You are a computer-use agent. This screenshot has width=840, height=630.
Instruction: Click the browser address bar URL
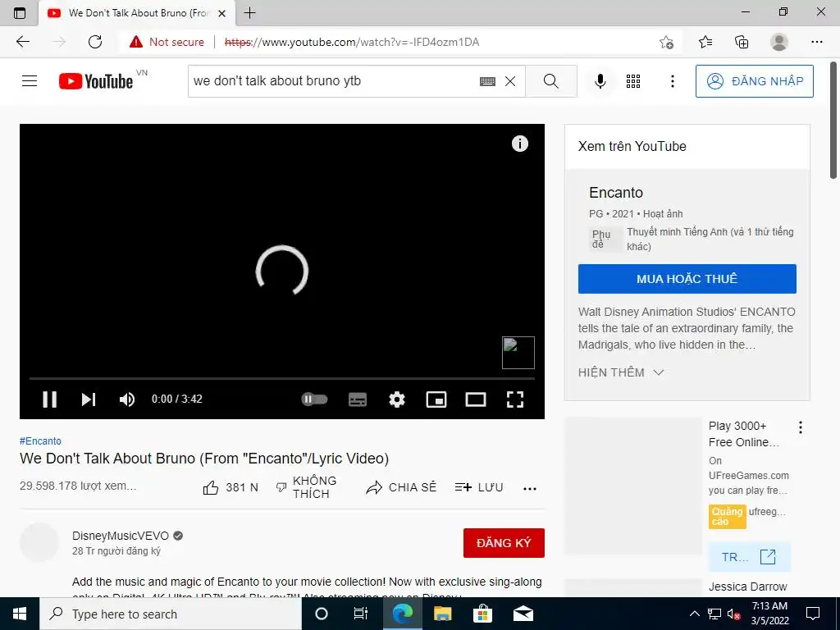352,42
